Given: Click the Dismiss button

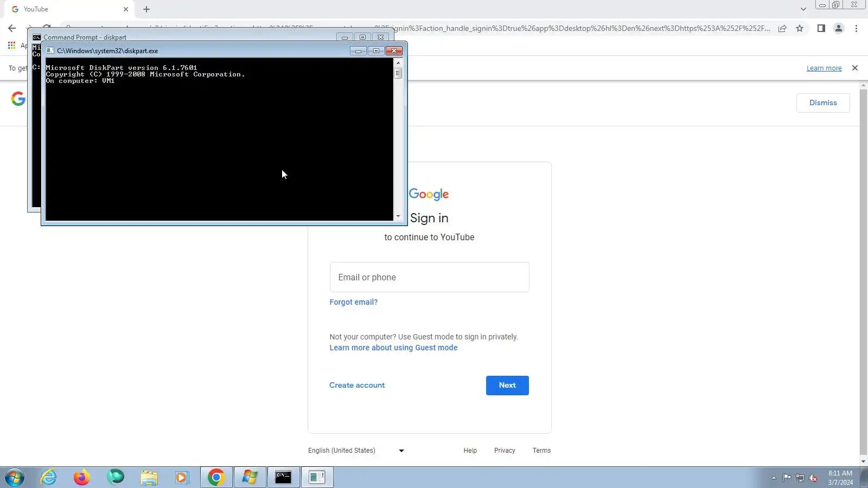Looking at the screenshot, I should pyautogui.click(x=823, y=103).
